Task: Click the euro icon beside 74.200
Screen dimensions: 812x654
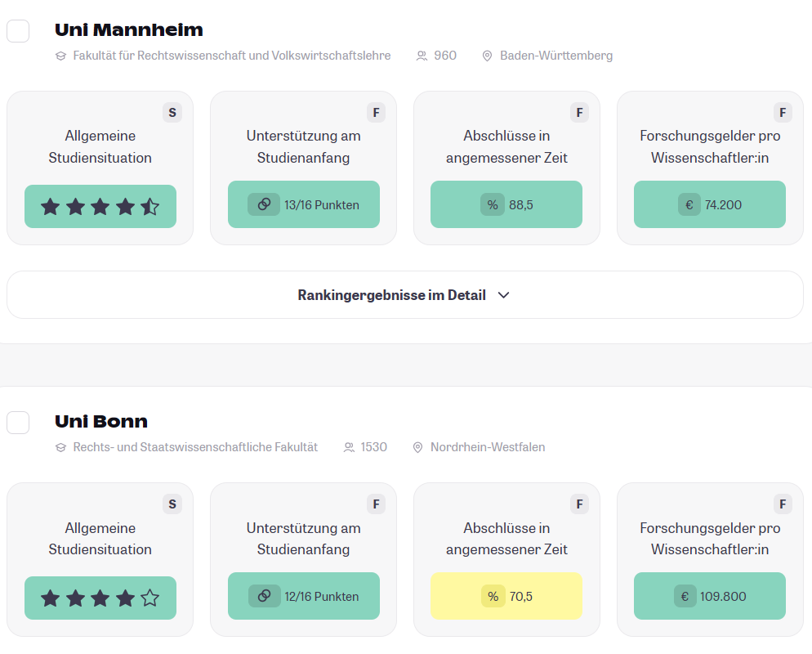Action: (689, 204)
